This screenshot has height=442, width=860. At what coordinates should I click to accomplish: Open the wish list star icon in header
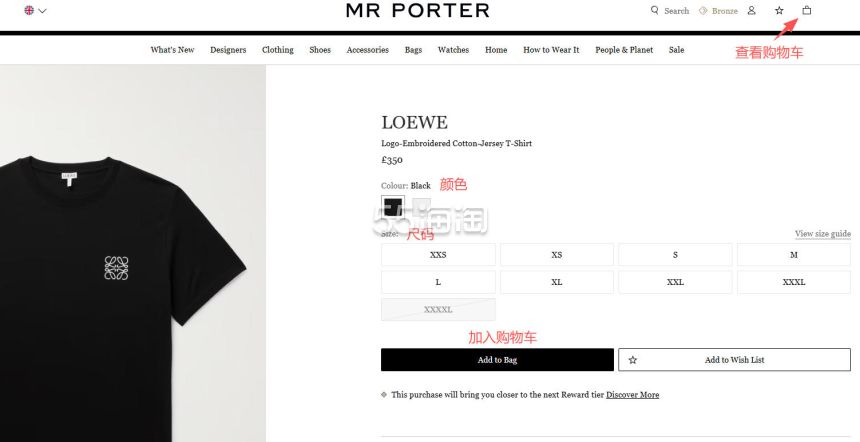pyautogui.click(x=779, y=10)
